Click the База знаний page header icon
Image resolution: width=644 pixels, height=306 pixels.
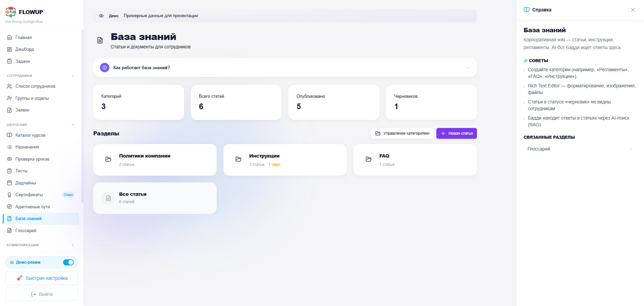[x=100, y=40]
